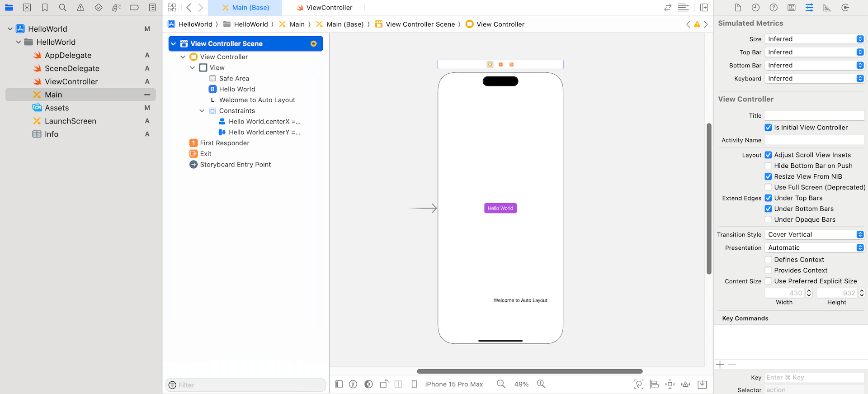Select the Main (Base) editor tab
The image size is (868, 394).
(x=245, y=8)
